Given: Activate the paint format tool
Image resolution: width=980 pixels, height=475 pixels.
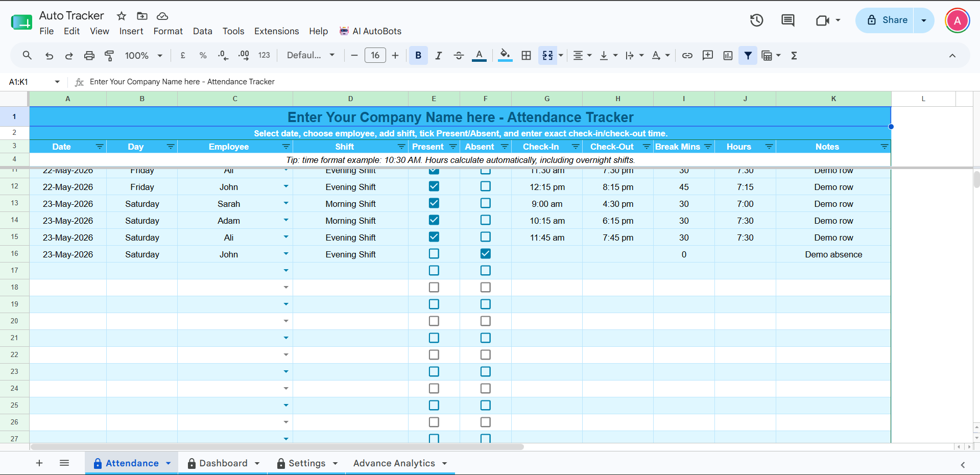Looking at the screenshot, I should pos(109,56).
